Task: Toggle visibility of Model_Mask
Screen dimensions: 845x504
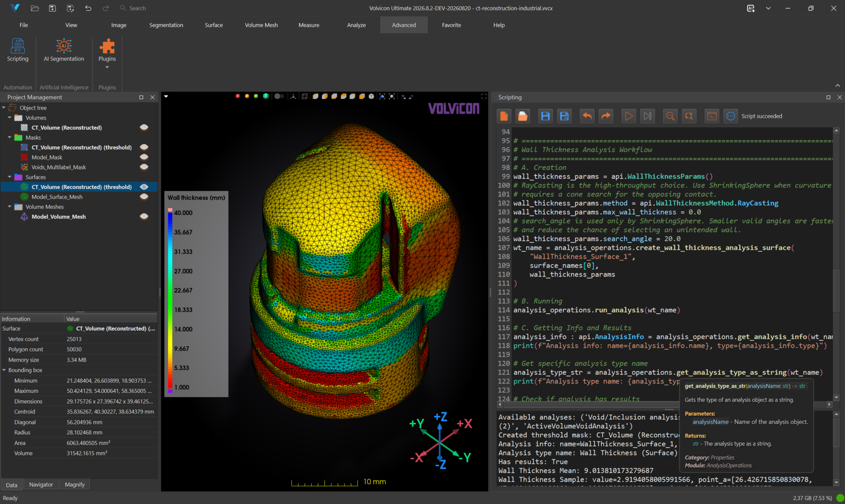Action: 144,157
